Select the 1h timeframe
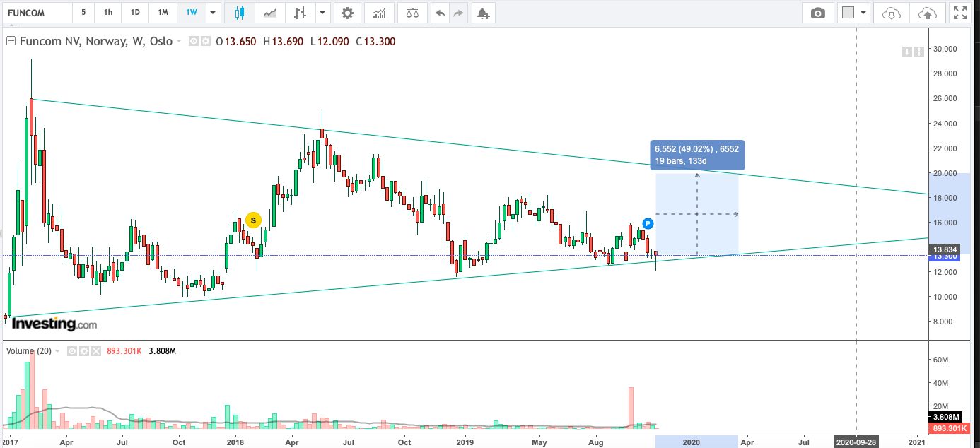Image resolution: width=980 pixels, height=448 pixels. pyautogui.click(x=107, y=13)
